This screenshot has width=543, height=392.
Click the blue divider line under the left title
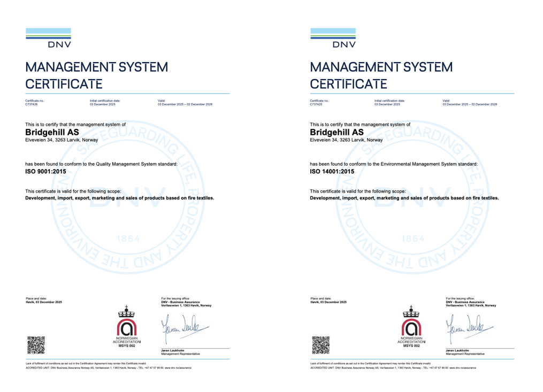pos(126,93)
